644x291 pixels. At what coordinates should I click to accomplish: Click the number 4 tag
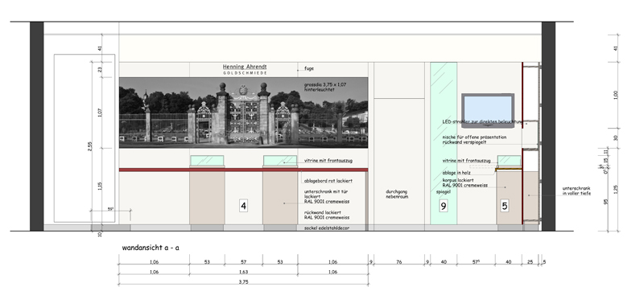[243, 206]
